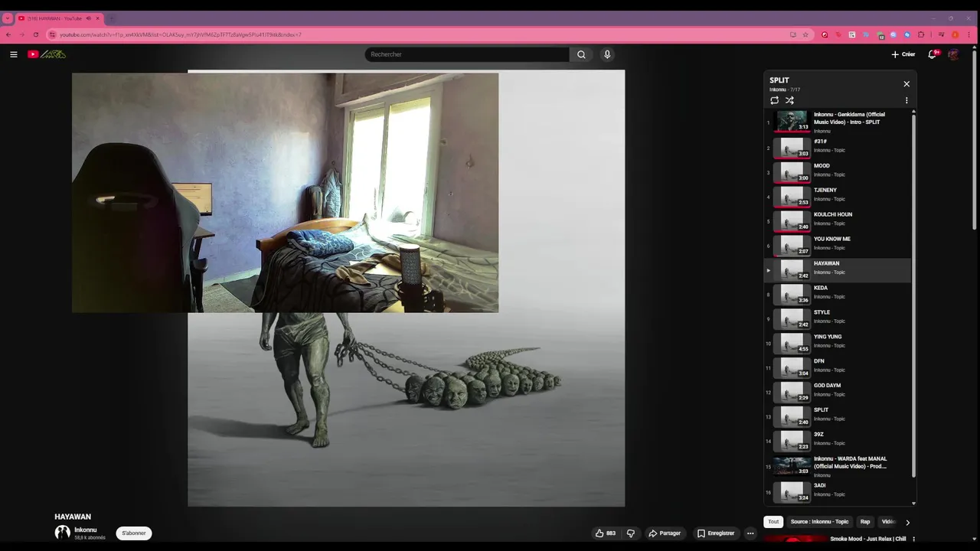Close the HAYAWAN - YouTube tab
Viewport: 980px width, 551px height.
point(97,18)
